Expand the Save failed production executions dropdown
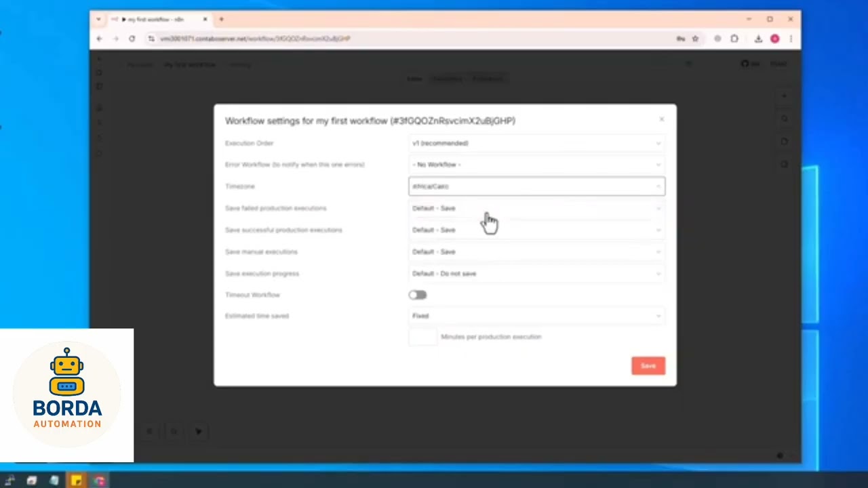This screenshot has width=868, height=488. [536, 208]
